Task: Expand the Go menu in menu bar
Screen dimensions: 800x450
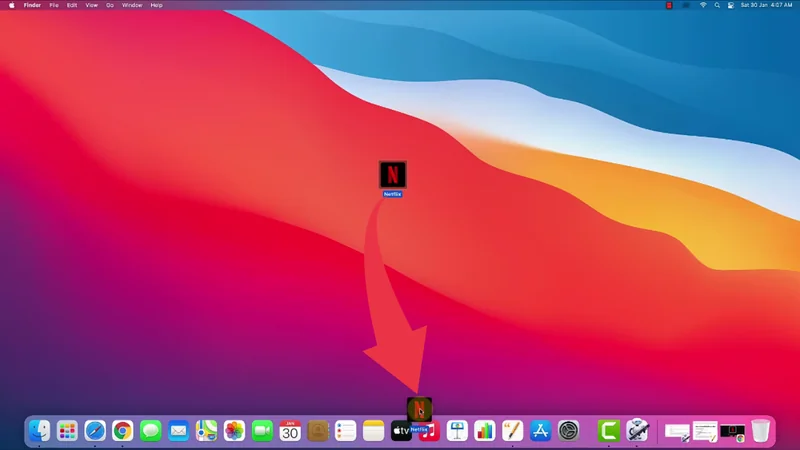Action: coord(110,5)
